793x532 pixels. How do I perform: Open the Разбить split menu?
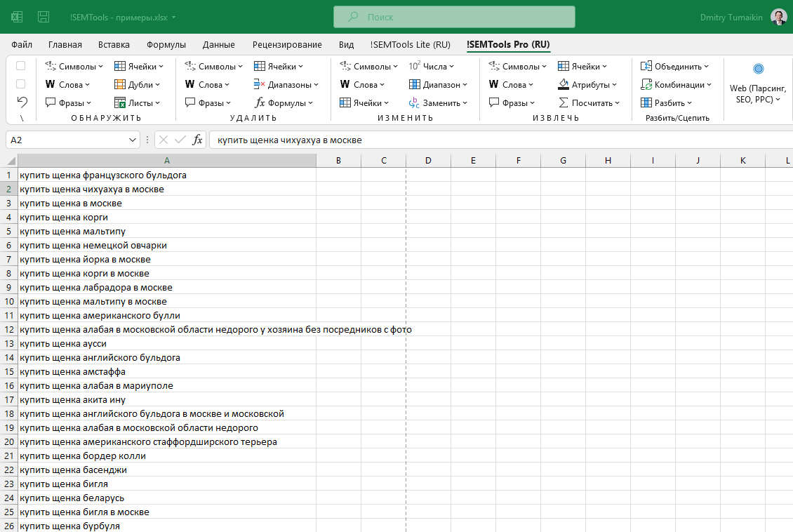666,102
